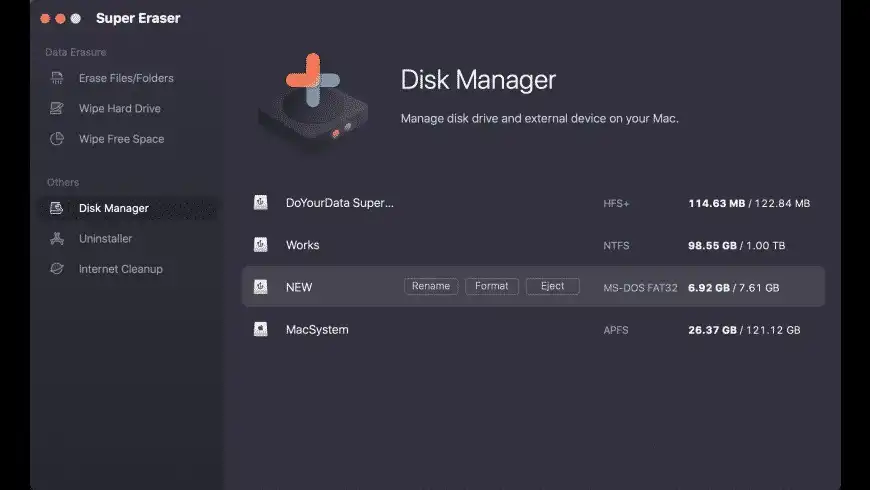Click the drive icon beside DoYourData Super...
The height and width of the screenshot is (490, 870).
[x=260, y=203]
